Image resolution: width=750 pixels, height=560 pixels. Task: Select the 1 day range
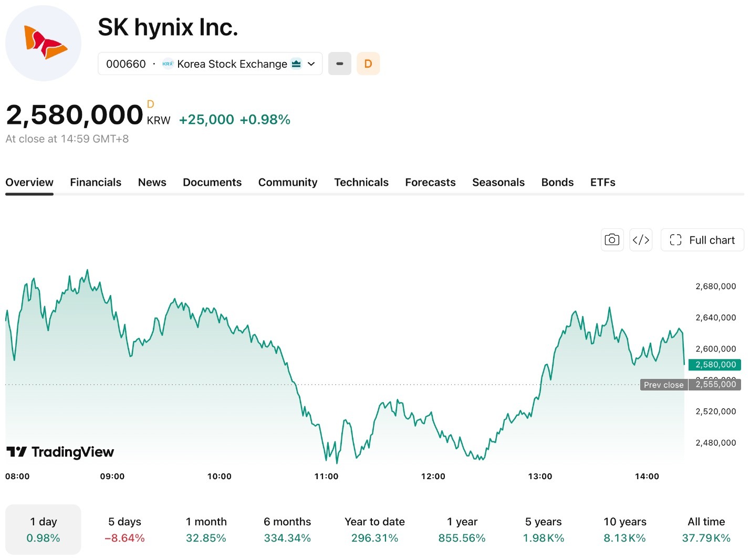tap(43, 530)
